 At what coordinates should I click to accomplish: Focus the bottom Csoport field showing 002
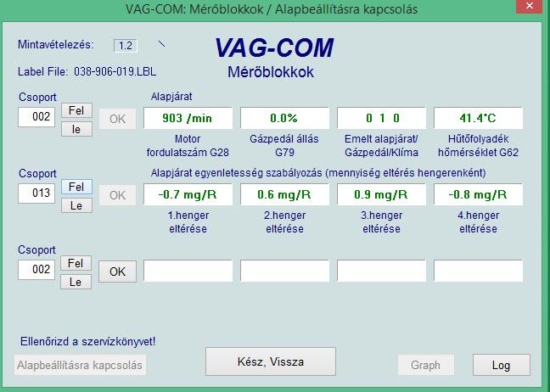[x=36, y=270]
